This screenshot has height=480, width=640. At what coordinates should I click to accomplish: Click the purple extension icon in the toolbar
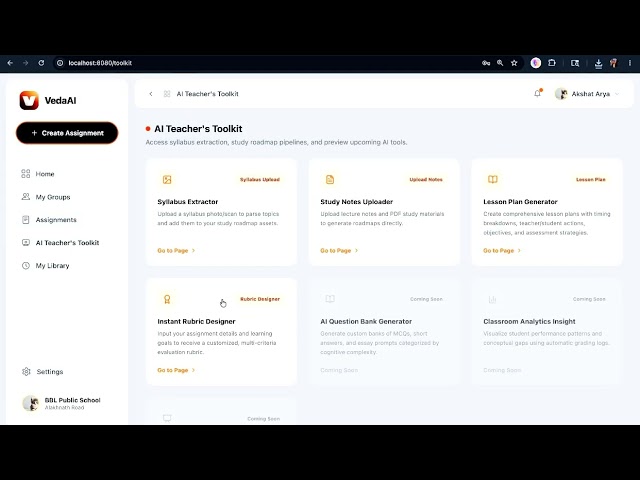(x=536, y=63)
